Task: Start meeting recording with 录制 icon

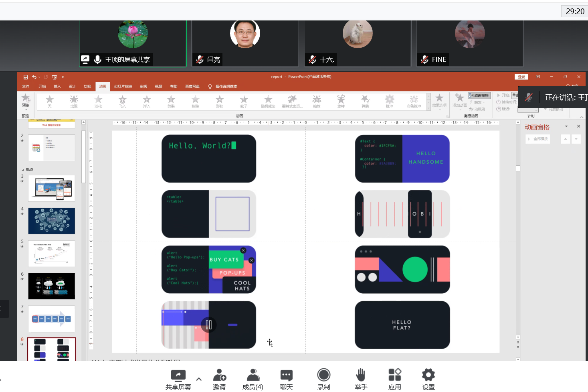Action: [323, 376]
